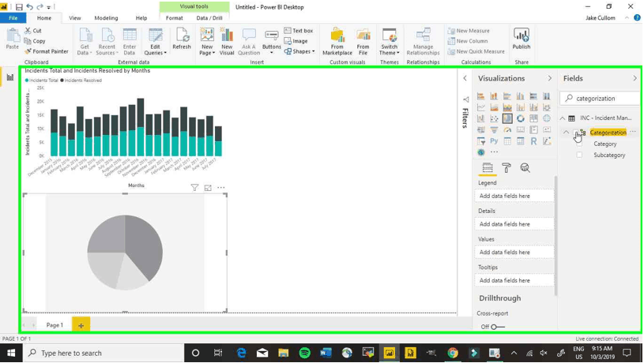
Task: Check the Category field checkbox
Action: 579,144
